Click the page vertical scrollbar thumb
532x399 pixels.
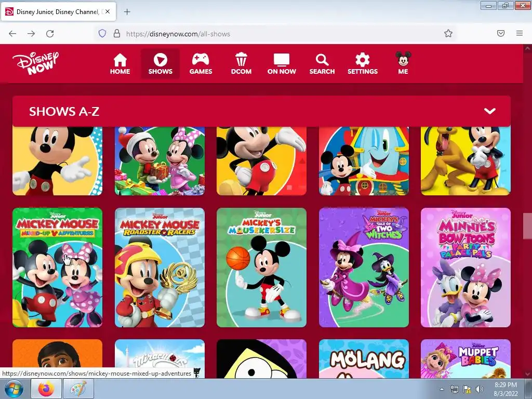click(x=527, y=226)
